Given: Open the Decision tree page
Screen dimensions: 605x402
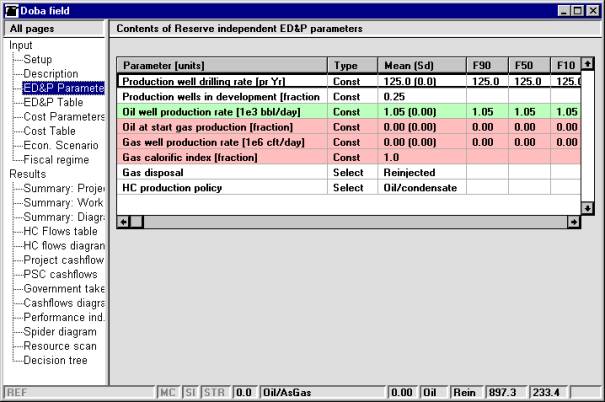Looking at the screenshot, I should click(55, 360).
